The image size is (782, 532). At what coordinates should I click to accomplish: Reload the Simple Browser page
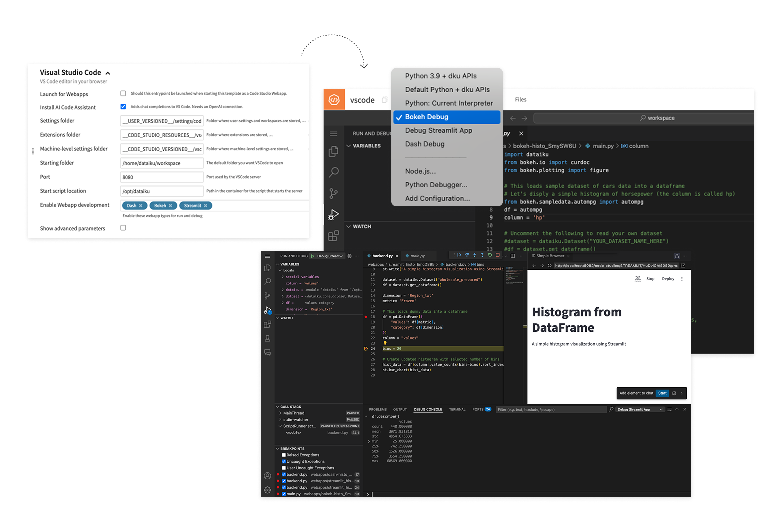[550, 266]
